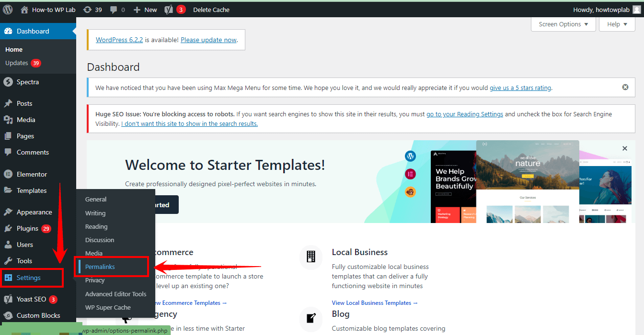644x335 pixels.
Task: Dismiss the Max Mega Menu rating notice
Action: point(625,87)
